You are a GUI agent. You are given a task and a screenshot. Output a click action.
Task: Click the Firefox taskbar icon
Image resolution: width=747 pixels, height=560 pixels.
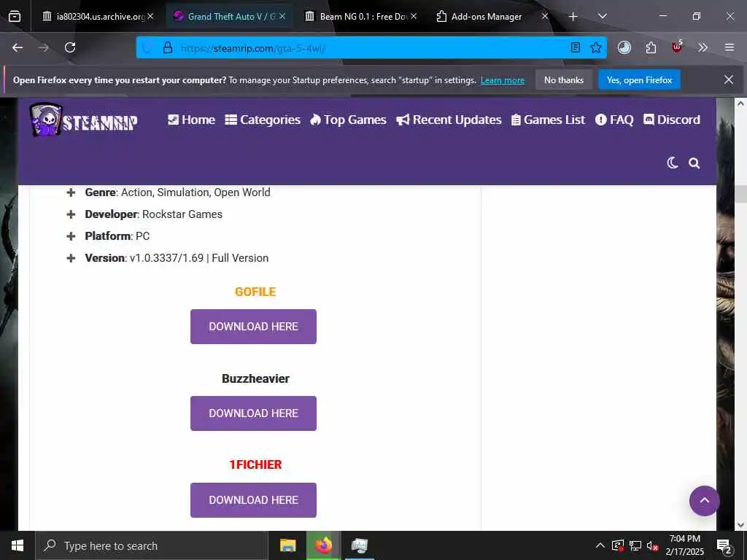point(323,545)
